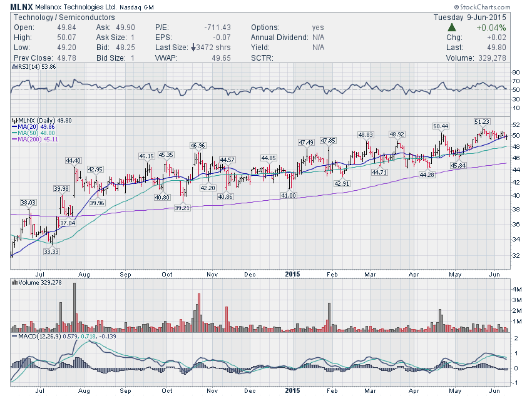Click the Tuesday 9-Jun-2015 date
This screenshot has width=532, height=396.
coord(469,18)
